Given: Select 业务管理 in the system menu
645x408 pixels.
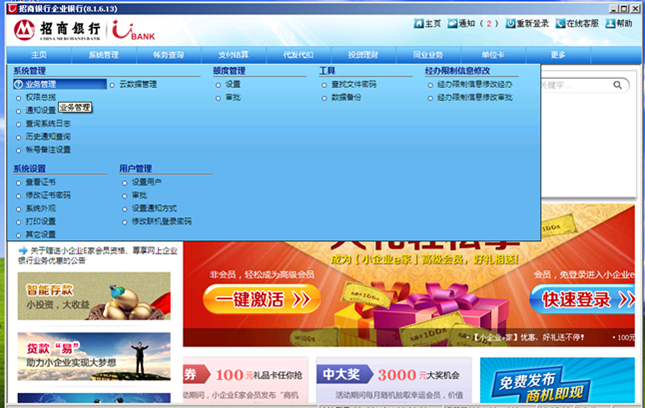Looking at the screenshot, I should click(60, 84).
